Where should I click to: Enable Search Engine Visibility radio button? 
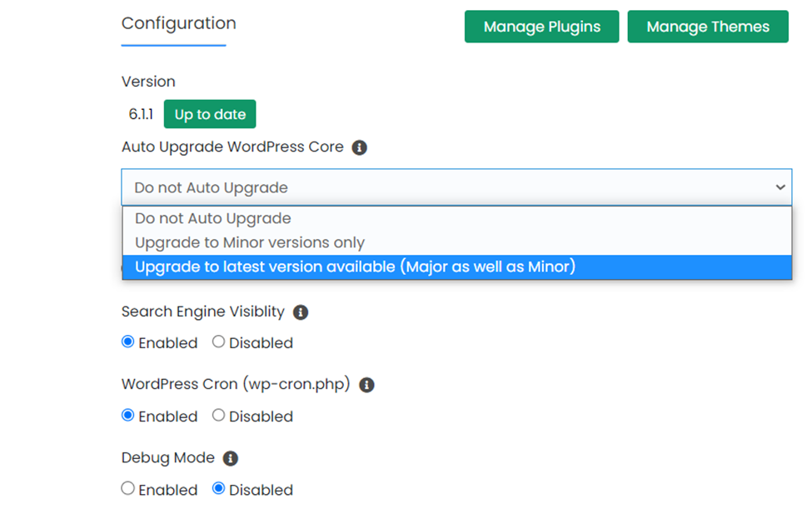tap(128, 342)
